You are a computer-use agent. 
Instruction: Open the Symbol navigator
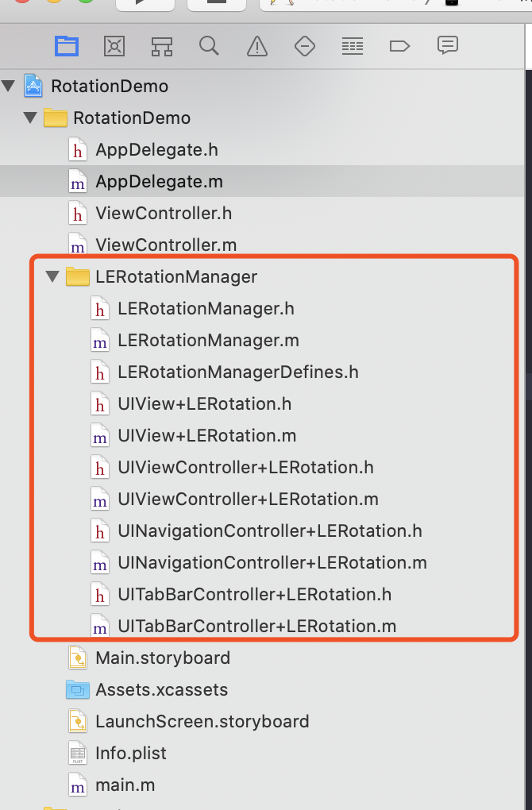click(x=162, y=46)
